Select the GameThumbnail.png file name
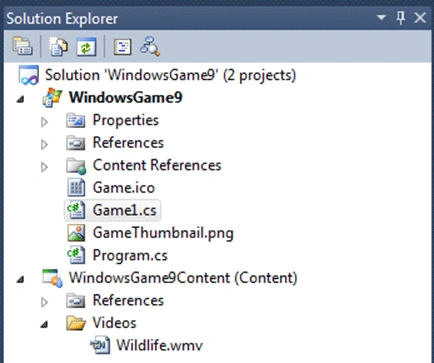 [163, 233]
